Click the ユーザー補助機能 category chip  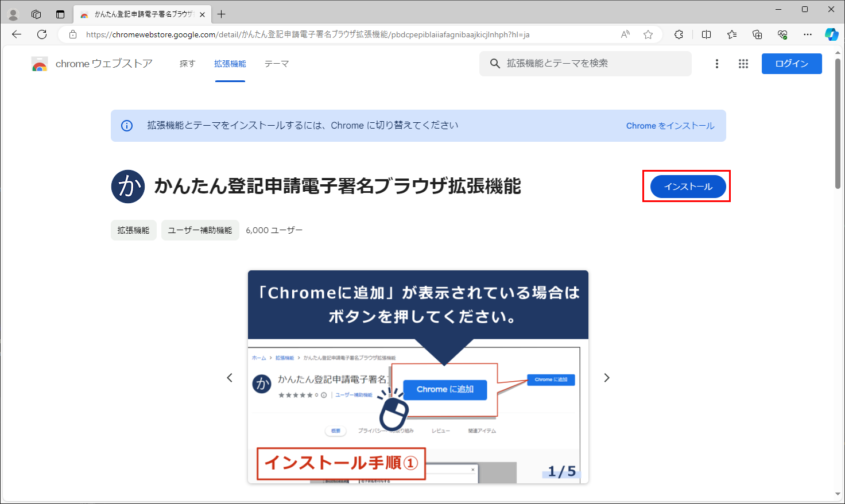200,230
